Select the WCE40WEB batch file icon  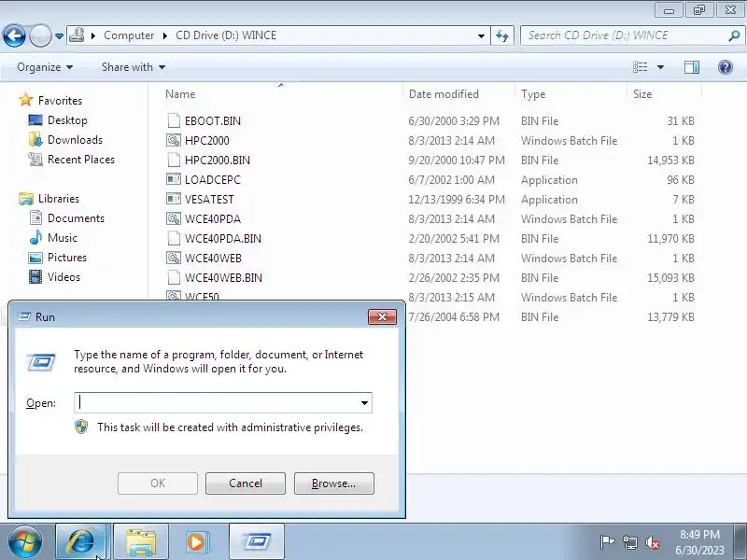(174, 258)
